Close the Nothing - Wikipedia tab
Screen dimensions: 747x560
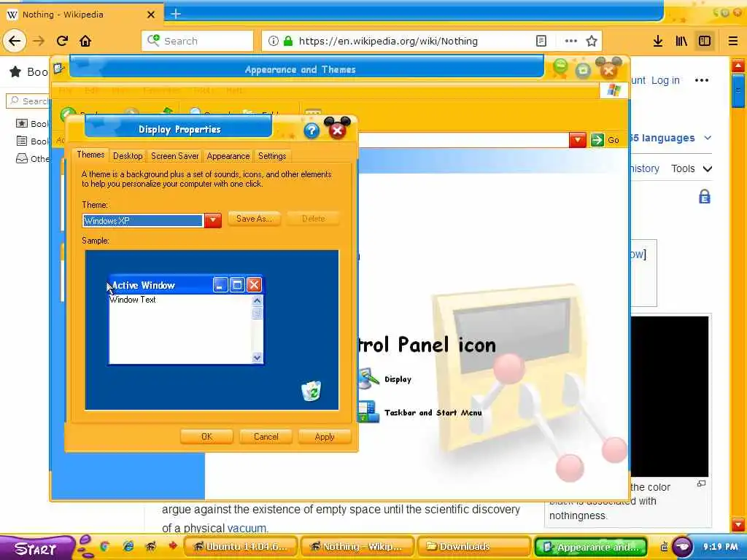pyautogui.click(x=151, y=15)
